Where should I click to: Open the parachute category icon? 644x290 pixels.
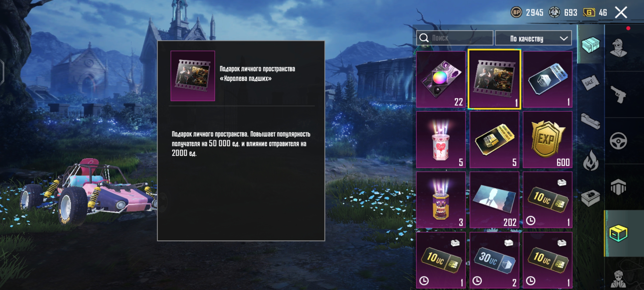(x=618, y=187)
